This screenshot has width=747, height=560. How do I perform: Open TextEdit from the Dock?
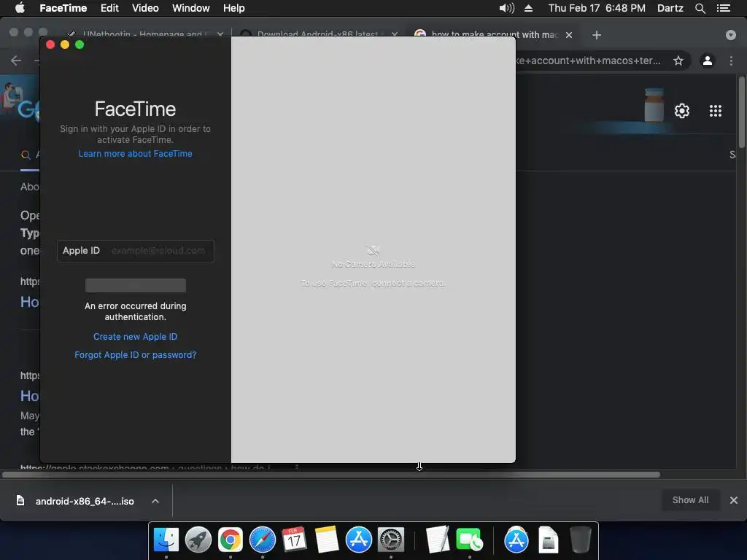click(x=438, y=540)
